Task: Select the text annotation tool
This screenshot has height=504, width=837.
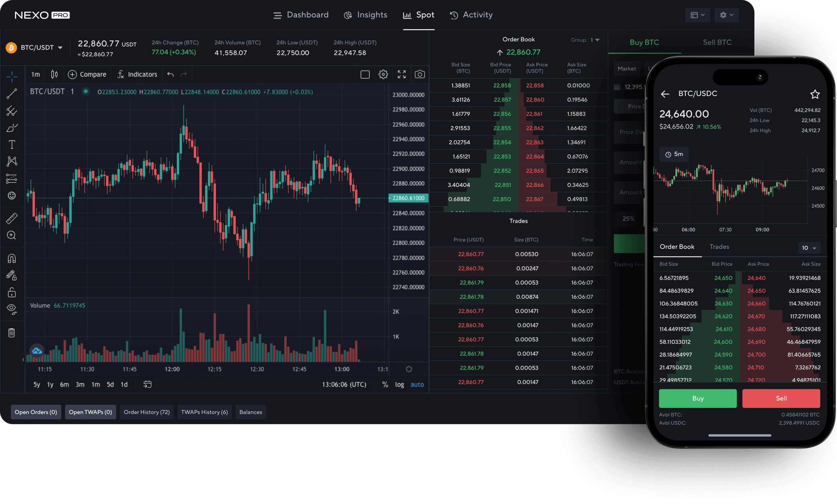Action: pyautogui.click(x=11, y=145)
